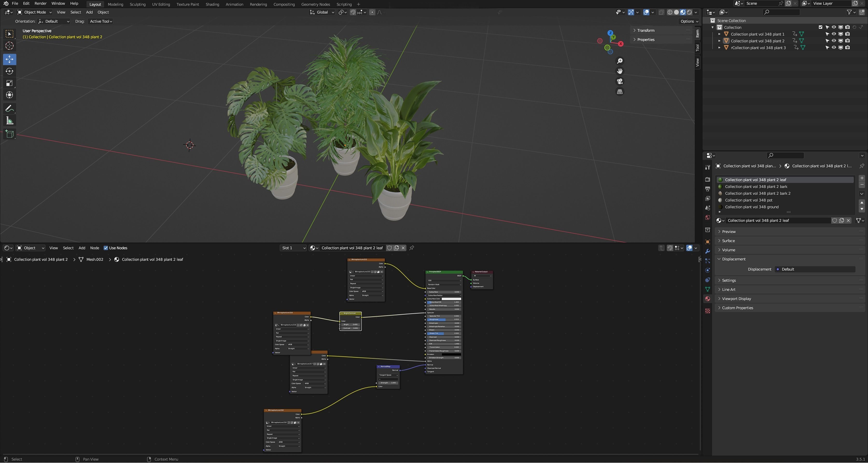Open the Orientation Default dropdown
Screen dimensions: 868x463
[54, 21]
